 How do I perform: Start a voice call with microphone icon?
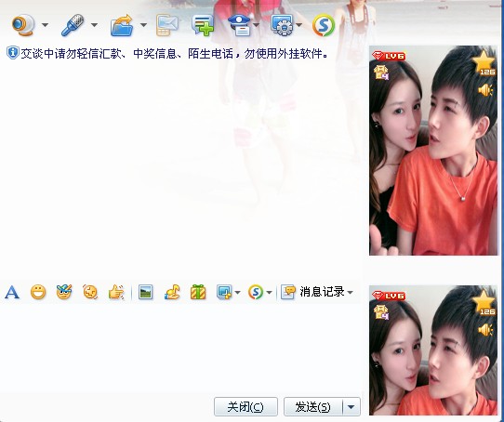73,25
